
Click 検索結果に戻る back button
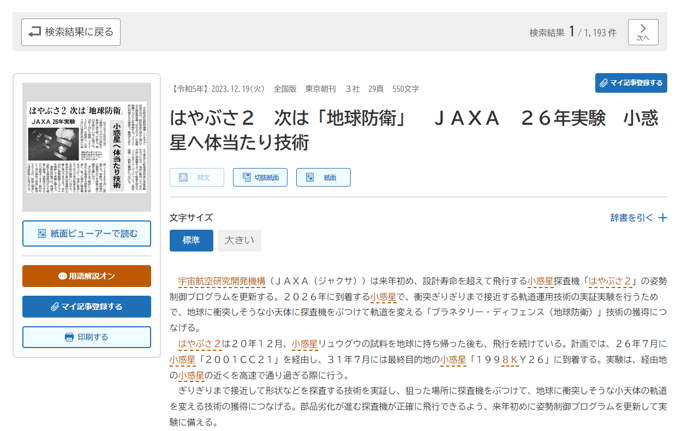pyautogui.click(x=71, y=32)
